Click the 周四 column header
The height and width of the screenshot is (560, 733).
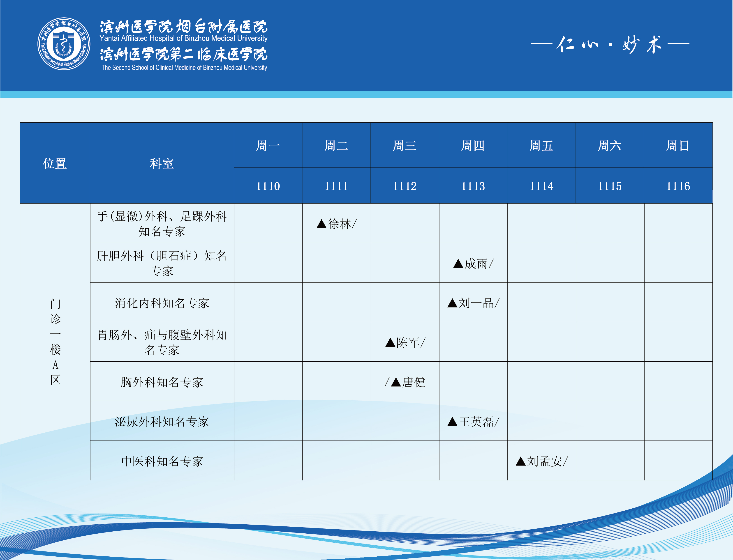473,146
